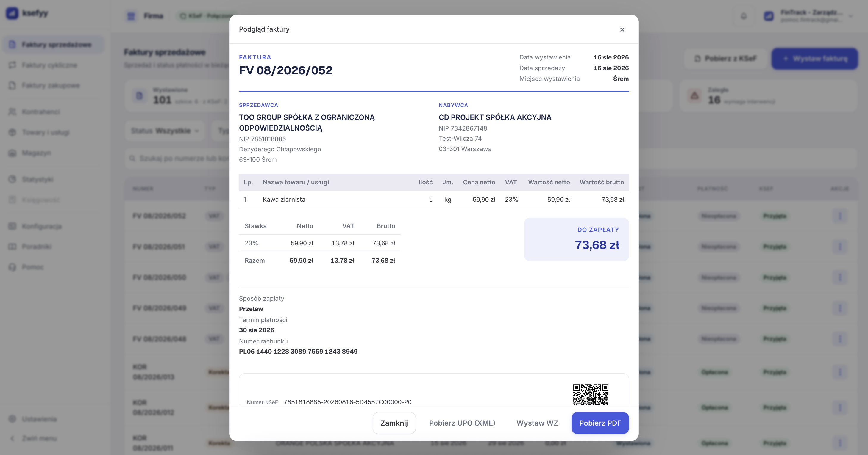868x455 pixels.
Task: Click the Faktury cykliczne refresh icon
Action: (x=12, y=65)
